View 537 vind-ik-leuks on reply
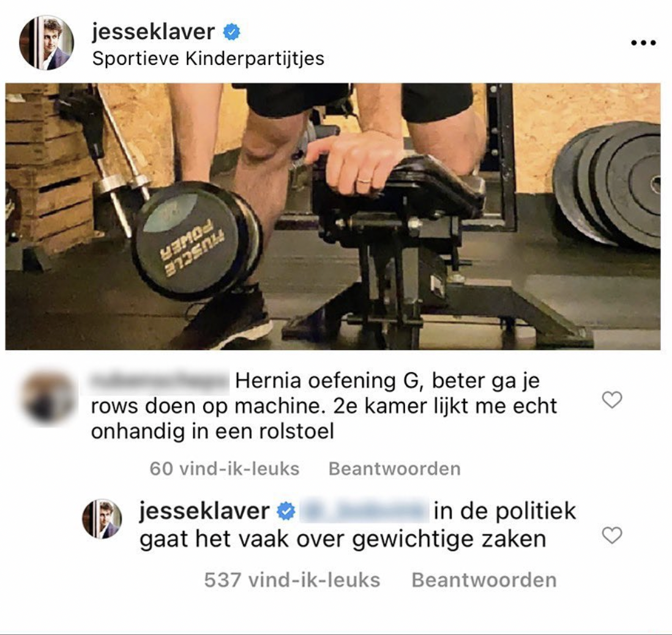Viewport: 672px width, 635px height. pos(292,580)
